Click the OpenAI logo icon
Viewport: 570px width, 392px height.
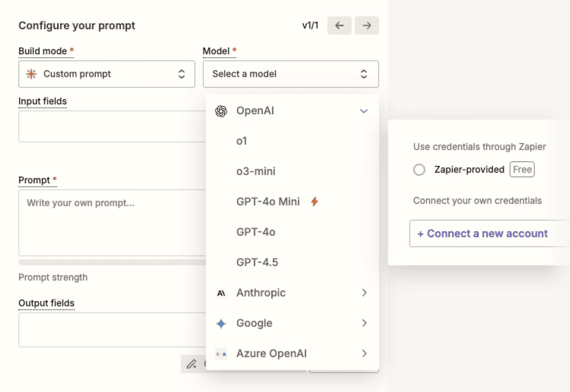point(221,111)
